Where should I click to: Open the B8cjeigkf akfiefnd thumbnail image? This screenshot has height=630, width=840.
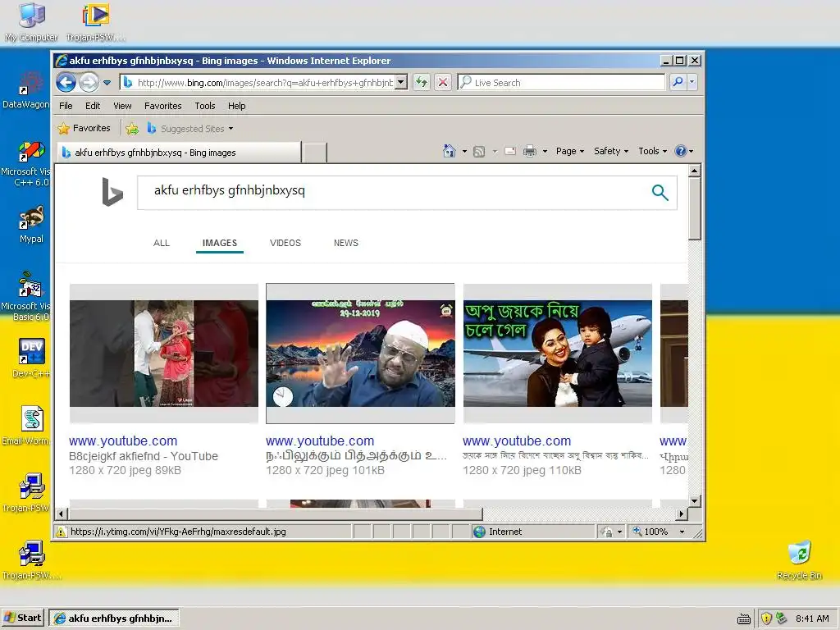[x=164, y=354]
